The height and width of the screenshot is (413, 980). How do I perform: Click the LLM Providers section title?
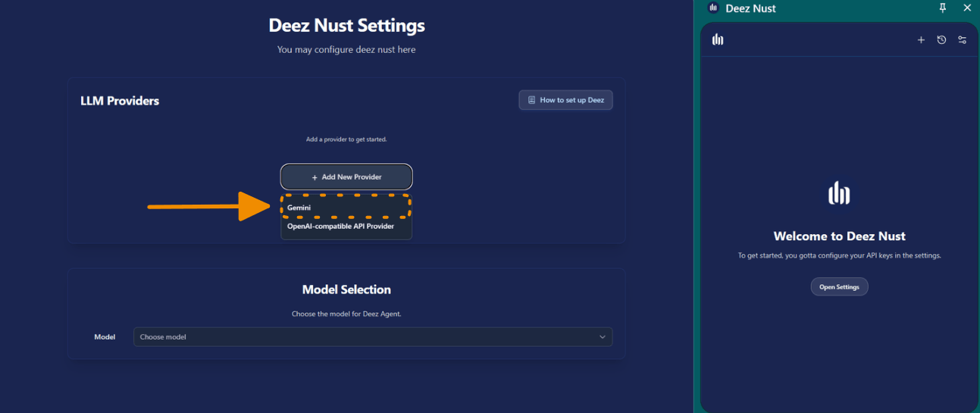[120, 101]
